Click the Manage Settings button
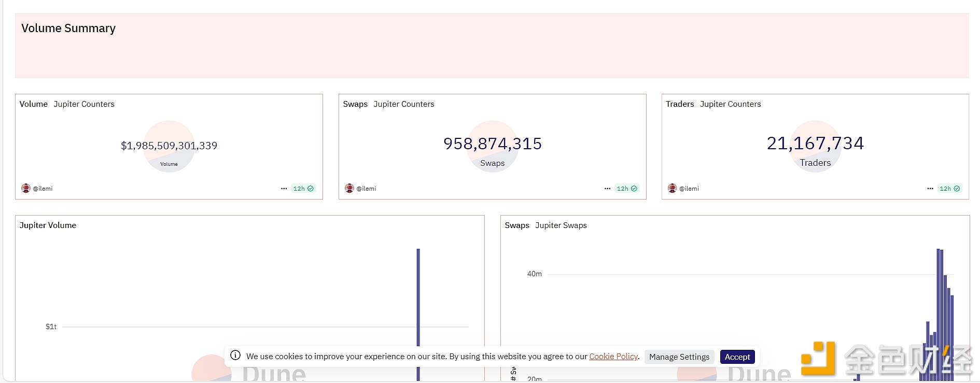Image resolution: width=980 pixels, height=383 pixels. pyautogui.click(x=679, y=357)
